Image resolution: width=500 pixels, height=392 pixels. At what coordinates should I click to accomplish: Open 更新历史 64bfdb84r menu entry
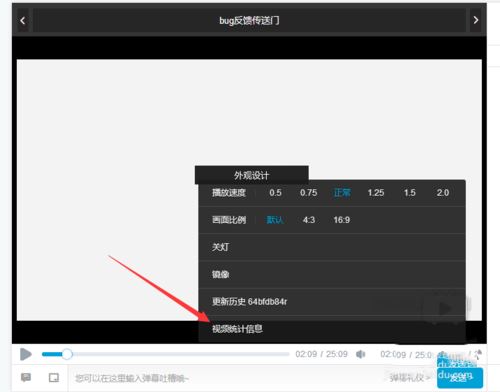[x=332, y=302]
